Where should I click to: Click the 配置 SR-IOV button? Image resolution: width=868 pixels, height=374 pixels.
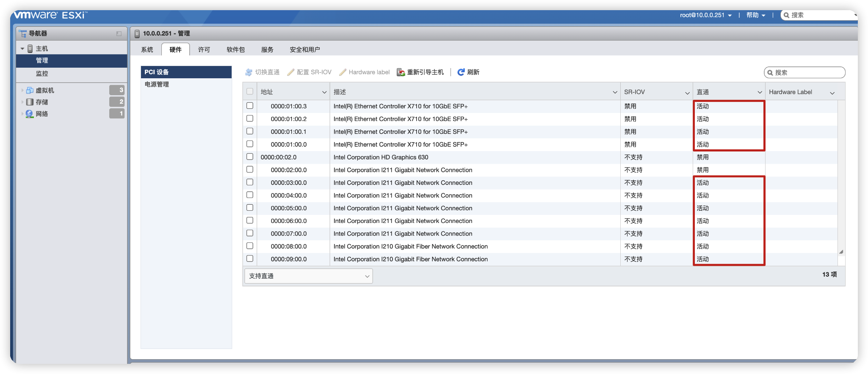pyautogui.click(x=310, y=72)
